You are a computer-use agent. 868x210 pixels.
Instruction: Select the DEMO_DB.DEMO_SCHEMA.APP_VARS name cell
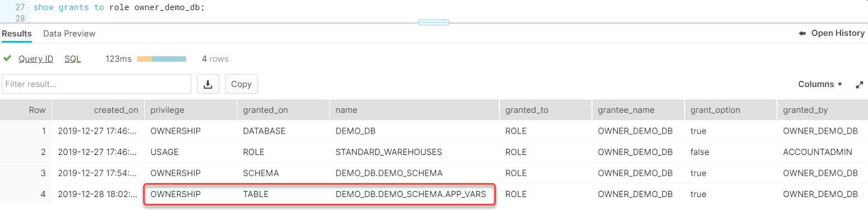[415, 194]
